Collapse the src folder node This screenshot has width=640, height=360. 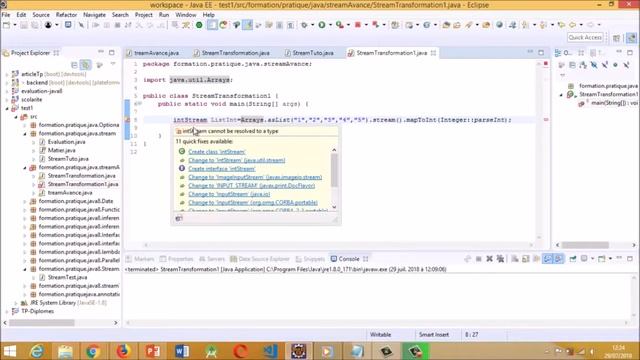click(16, 117)
